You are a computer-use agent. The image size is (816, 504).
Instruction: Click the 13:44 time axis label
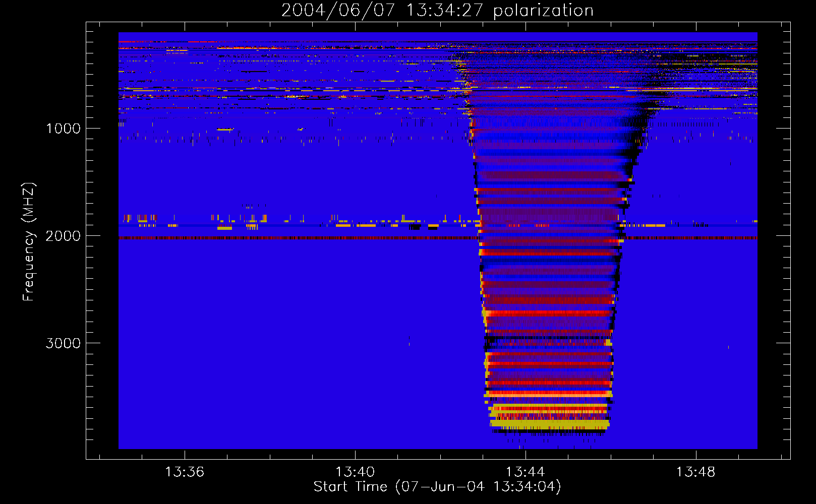pyautogui.click(x=526, y=472)
